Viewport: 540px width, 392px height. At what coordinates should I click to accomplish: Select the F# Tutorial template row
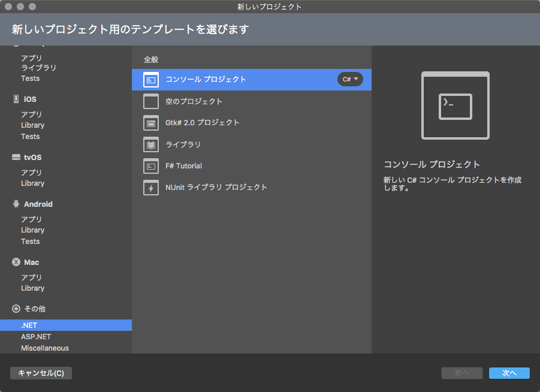click(x=251, y=166)
